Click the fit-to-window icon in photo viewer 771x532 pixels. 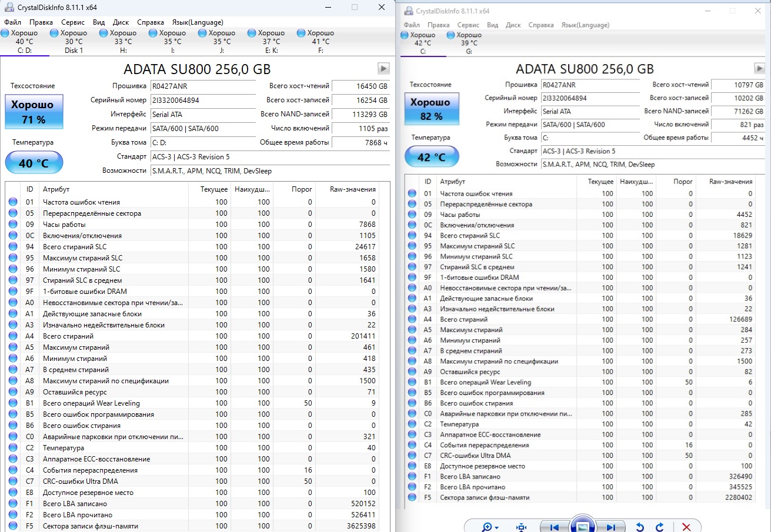tap(521, 527)
